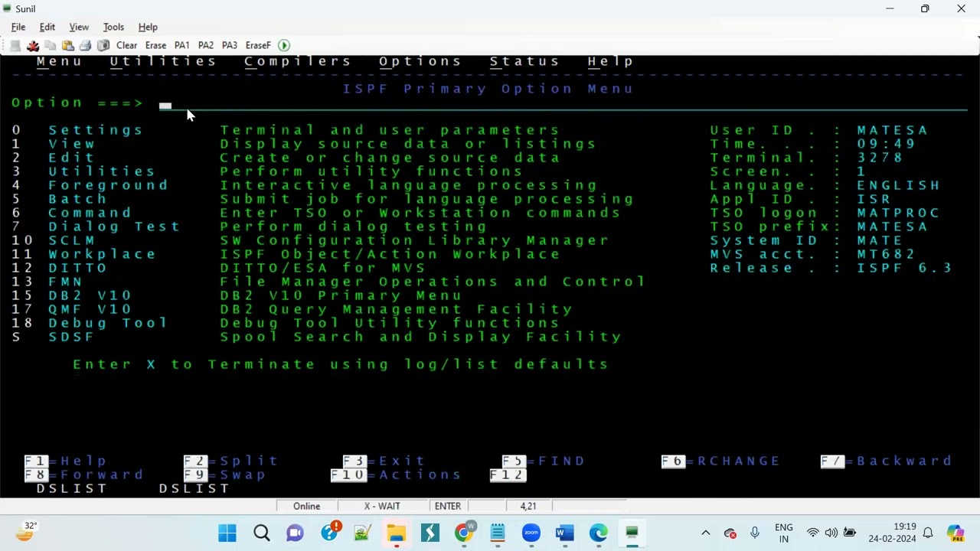Click the F5=FIND function key
Image resolution: width=980 pixels, height=551 pixels.
(x=544, y=461)
